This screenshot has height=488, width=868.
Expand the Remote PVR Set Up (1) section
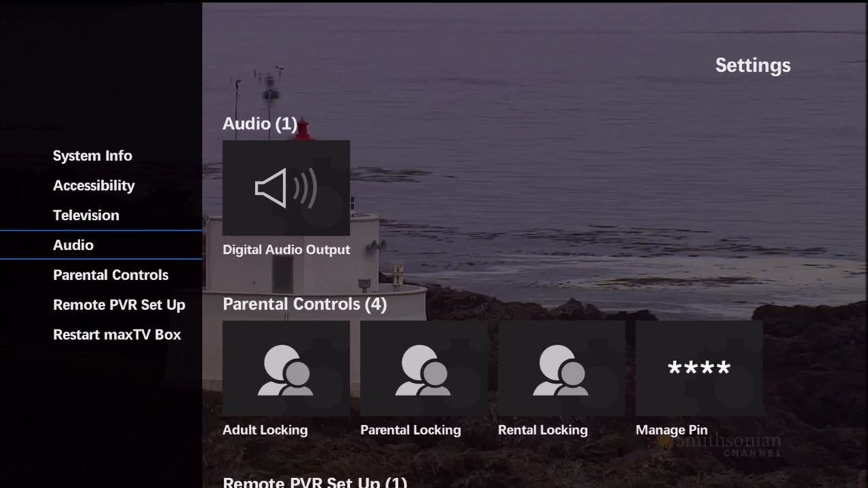[x=314, y=481]
